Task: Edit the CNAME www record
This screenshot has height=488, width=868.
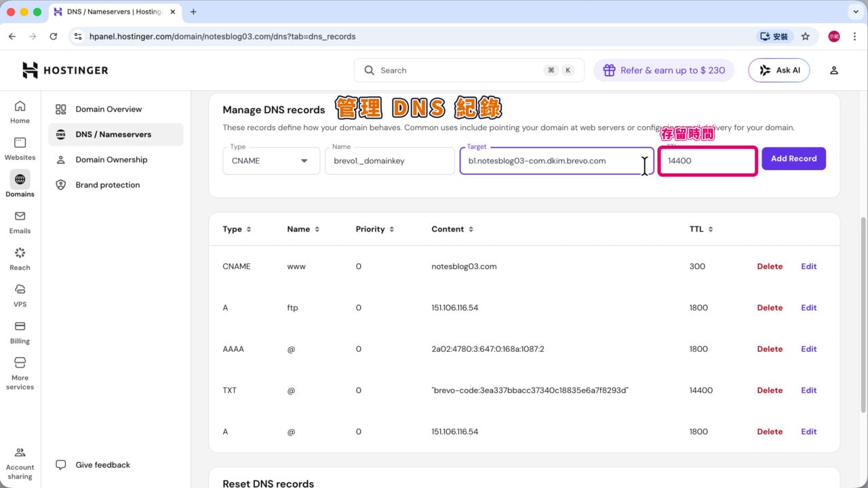Action: click(809, 266)
